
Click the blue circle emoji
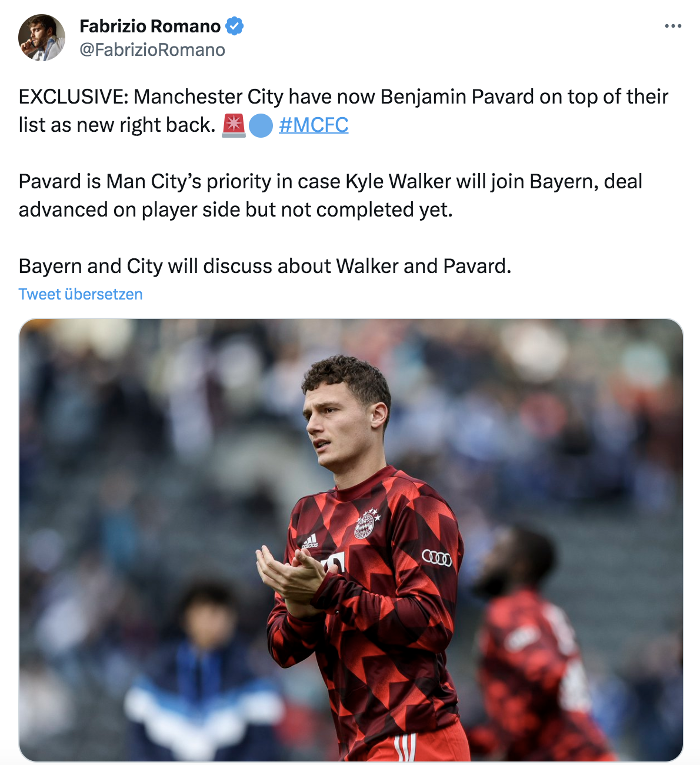click(x=261, y=125)
